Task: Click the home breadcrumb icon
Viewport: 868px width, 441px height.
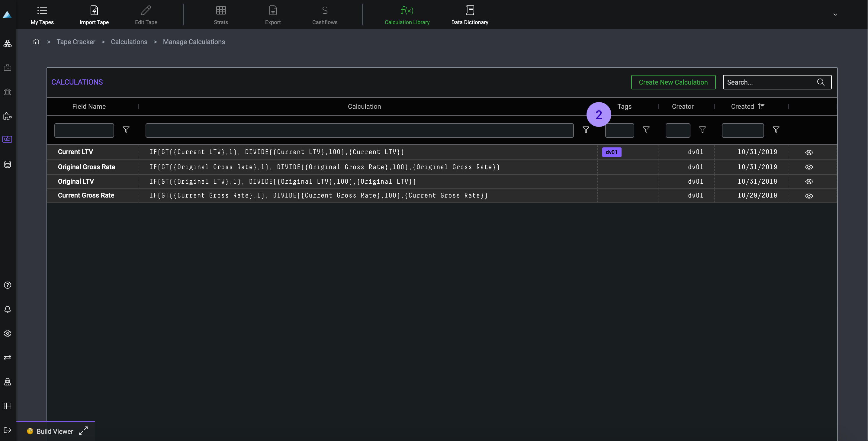Action: click(x=36, y=41)
